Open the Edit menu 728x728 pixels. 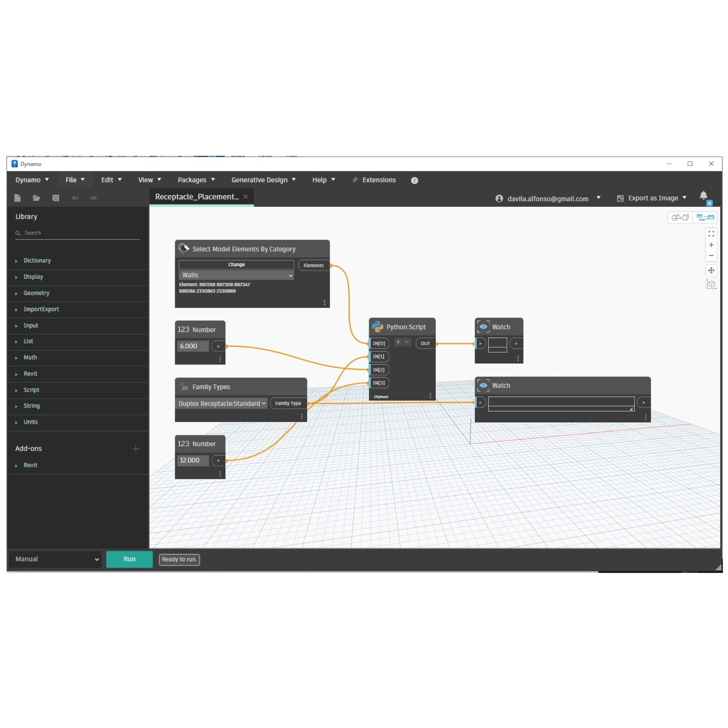111,180
